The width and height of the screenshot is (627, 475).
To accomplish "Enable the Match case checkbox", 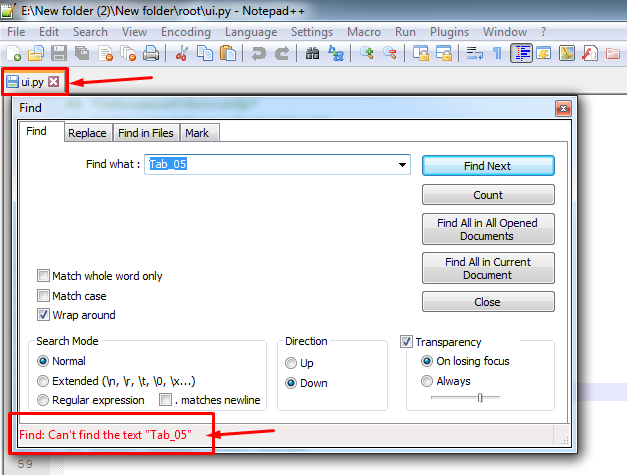I will pyautogui.click(x=43, y=295).
